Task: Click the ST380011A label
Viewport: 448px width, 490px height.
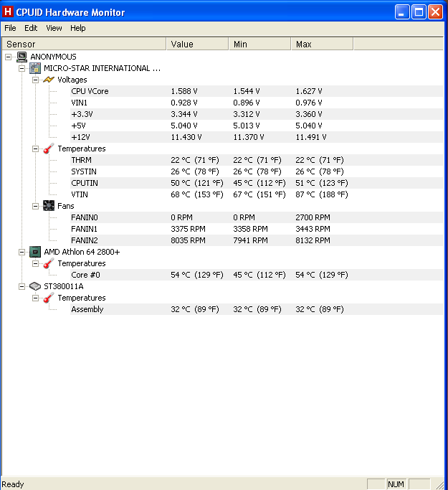Action: tap(64, 286)
